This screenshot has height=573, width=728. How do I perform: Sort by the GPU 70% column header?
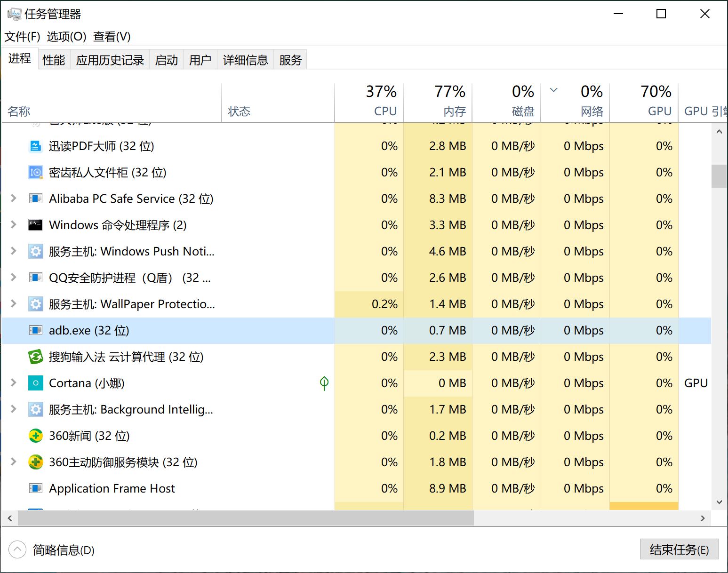pyautogui.click(x=644, y=103)
